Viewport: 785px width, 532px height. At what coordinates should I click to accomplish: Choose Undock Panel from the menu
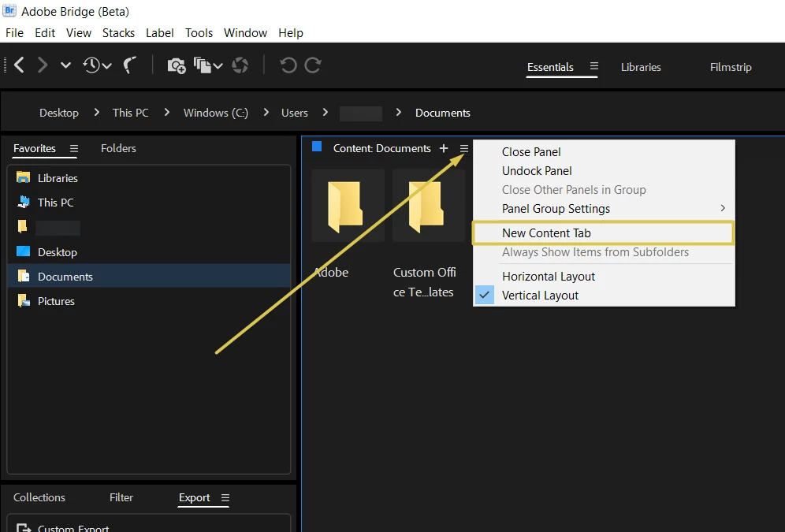(604, 171)
